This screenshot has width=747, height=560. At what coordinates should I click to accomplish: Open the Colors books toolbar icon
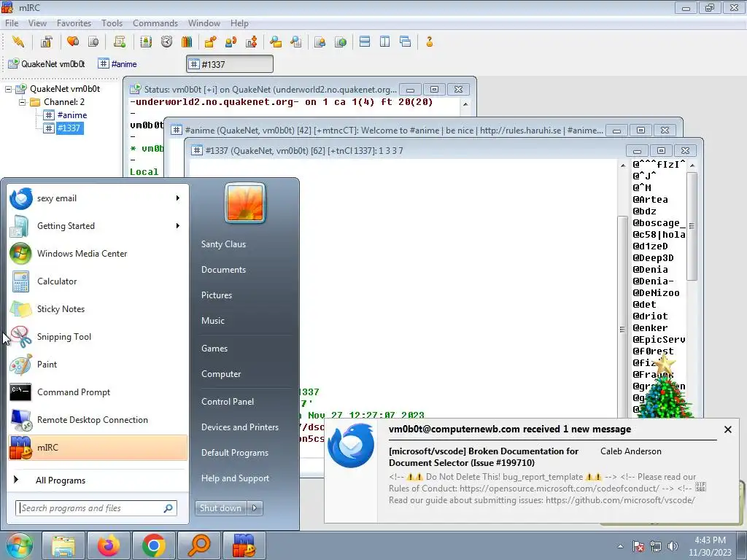tap(186, 42)
